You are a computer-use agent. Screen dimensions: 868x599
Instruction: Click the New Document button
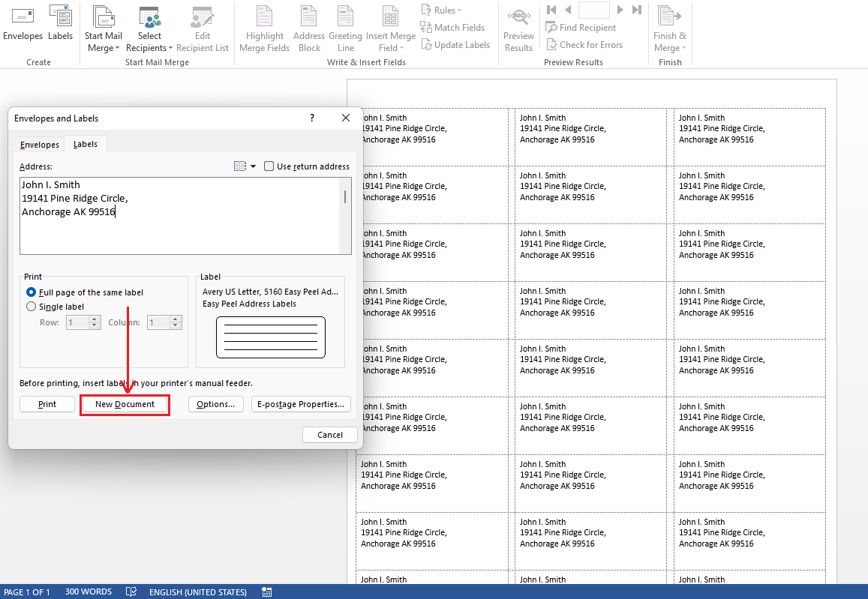click(x=125, y=403)
